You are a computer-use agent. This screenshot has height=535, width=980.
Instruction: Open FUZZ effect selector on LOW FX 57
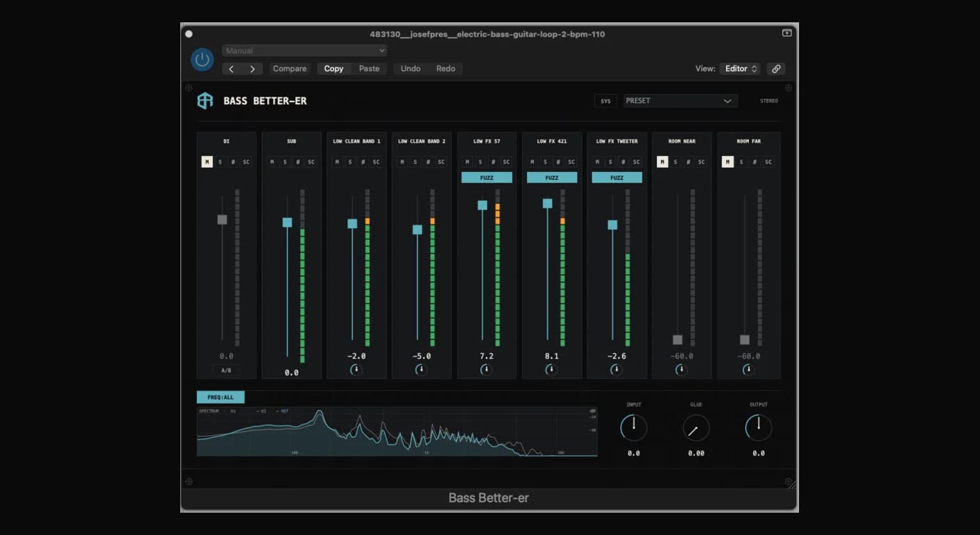pyautogui.click(x=487, y=178)
